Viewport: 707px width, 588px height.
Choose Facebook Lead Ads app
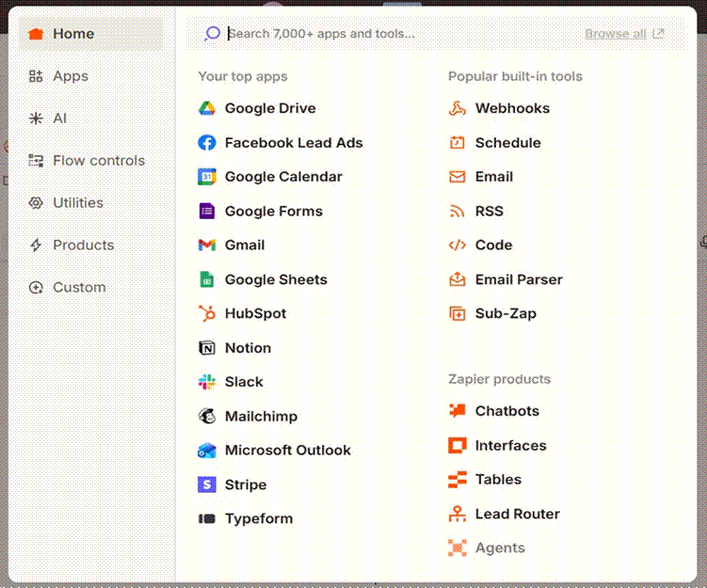coord(294,143)
